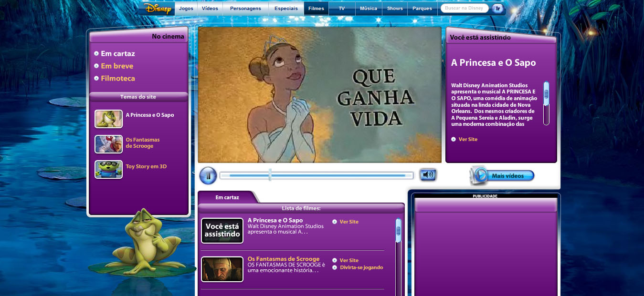This screenshot has height=296, width=644.
Task: Click Ver Site for A Princesa e O Sapo in list
Action: (x=349, y=222)
